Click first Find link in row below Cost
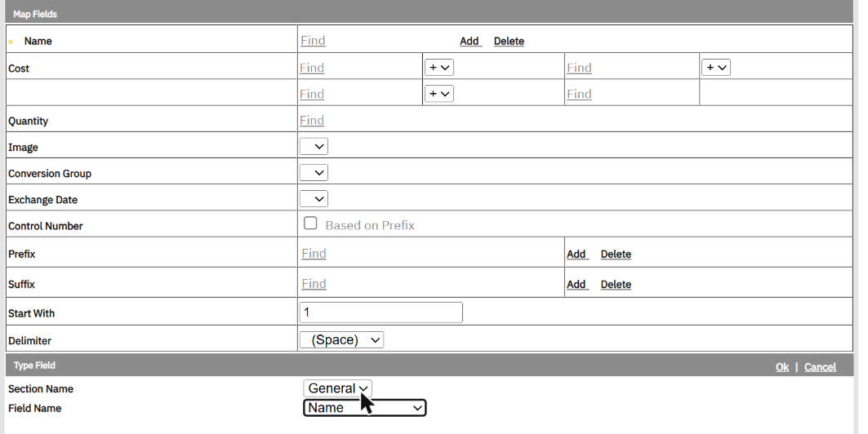 pyautogui.click(x=312, y=94)
